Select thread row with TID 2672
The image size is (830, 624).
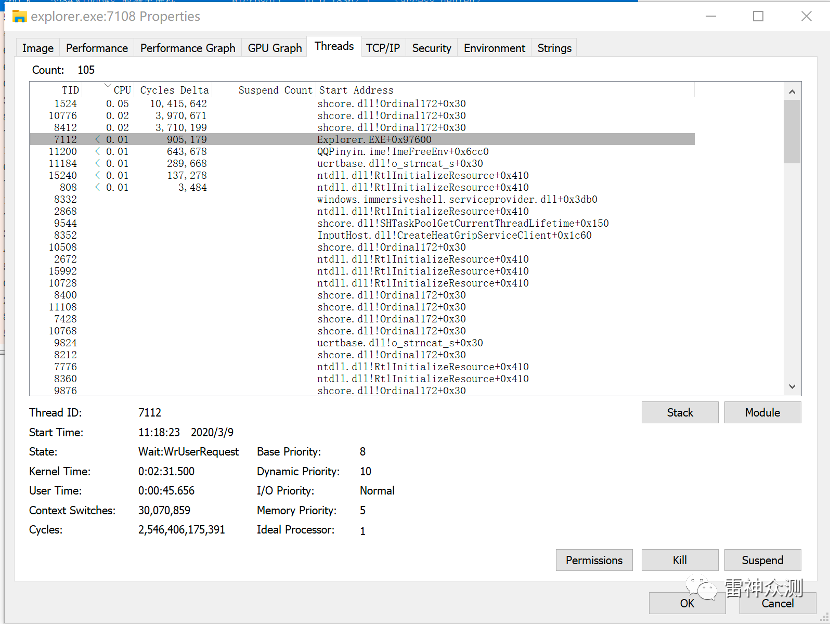(x=362, y=259)
